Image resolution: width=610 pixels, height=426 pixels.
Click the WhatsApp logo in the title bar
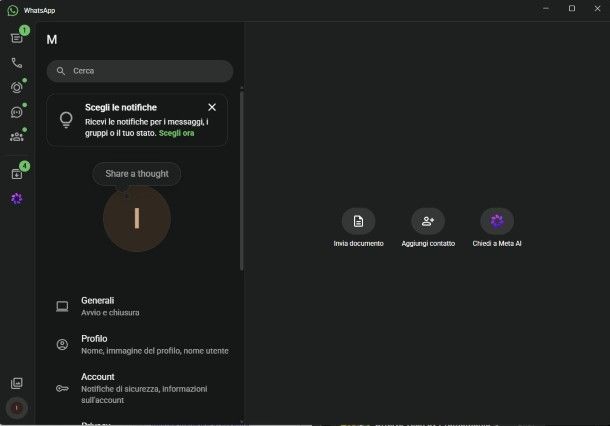click(x=12, y=10)
